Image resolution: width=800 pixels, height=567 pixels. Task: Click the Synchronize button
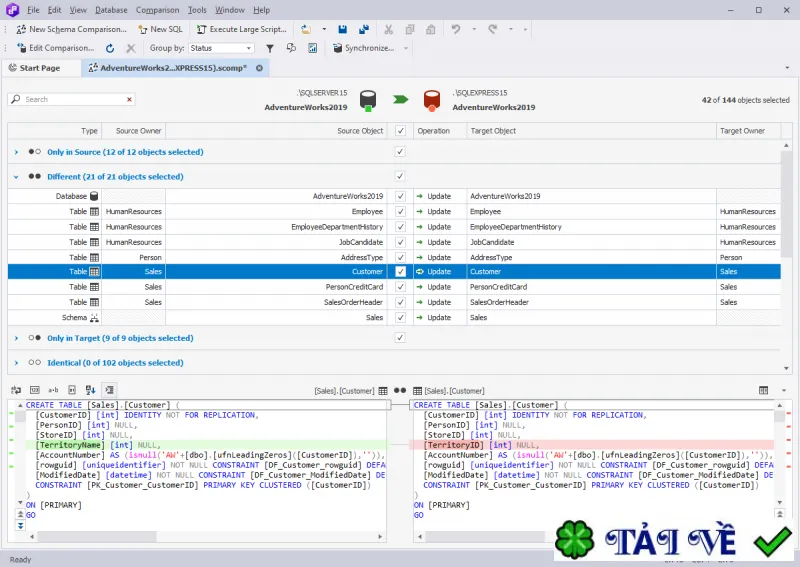coord(364,48)
